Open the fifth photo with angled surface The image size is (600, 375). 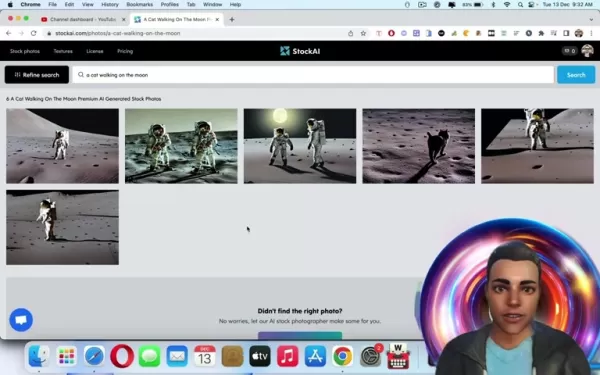click(x=538, y=146)
